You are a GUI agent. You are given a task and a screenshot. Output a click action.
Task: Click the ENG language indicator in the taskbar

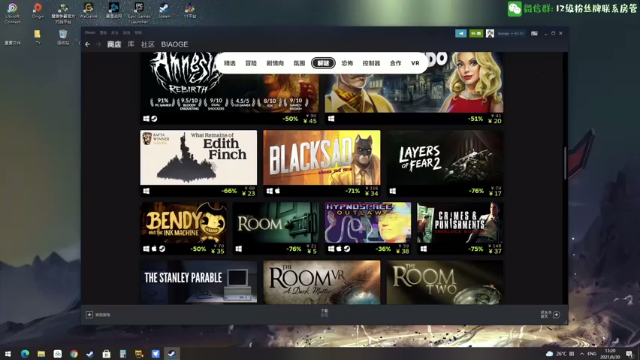591,353
